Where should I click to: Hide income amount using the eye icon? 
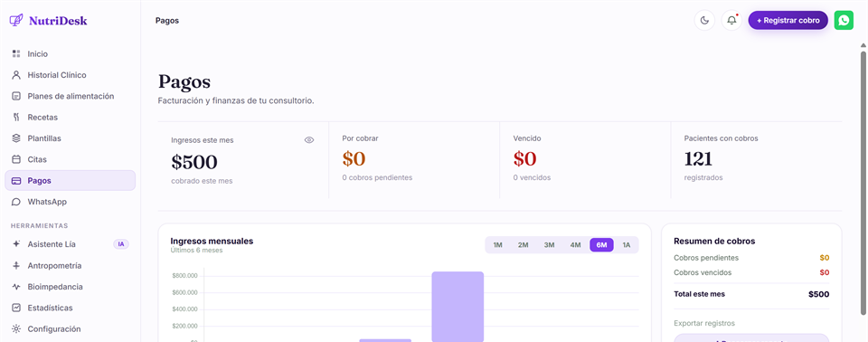click(x=309, y=140)
